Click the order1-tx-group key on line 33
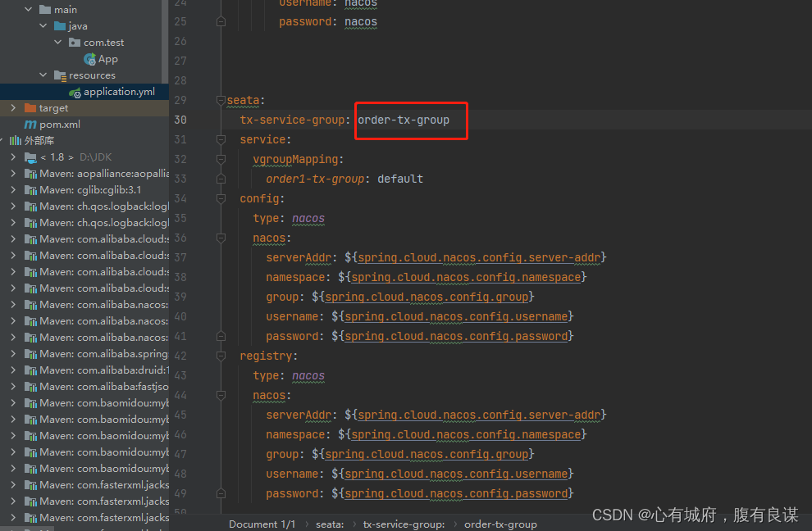The image size is (812, 531). tap(315, 179)
